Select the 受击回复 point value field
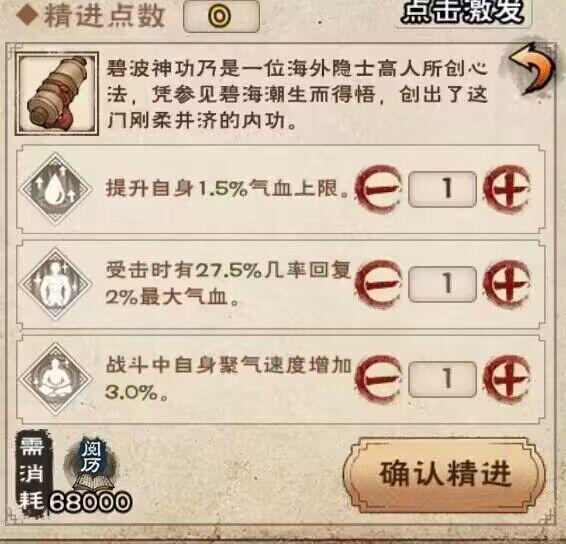 [x=443, y=284]
